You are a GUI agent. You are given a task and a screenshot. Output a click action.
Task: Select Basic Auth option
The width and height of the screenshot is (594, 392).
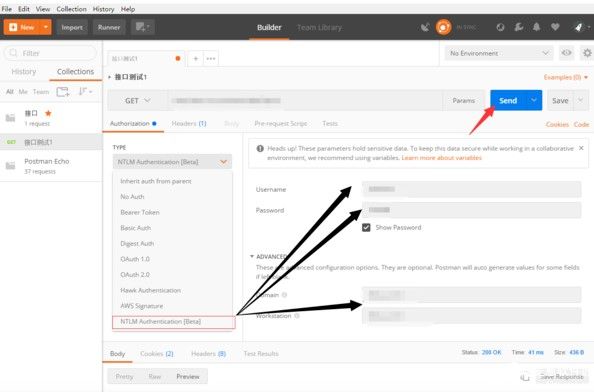tap(135, 228)
